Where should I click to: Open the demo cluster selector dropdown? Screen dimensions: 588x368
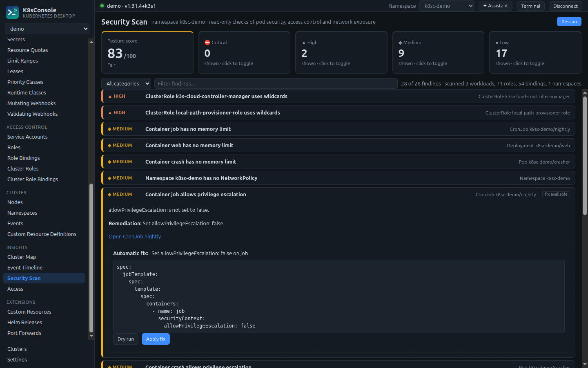coord(47,29)
